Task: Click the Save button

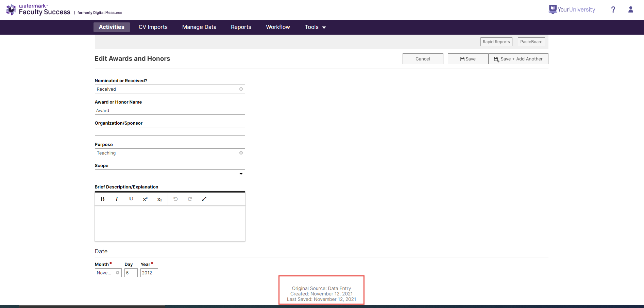Action: click(x=468, y=59)
